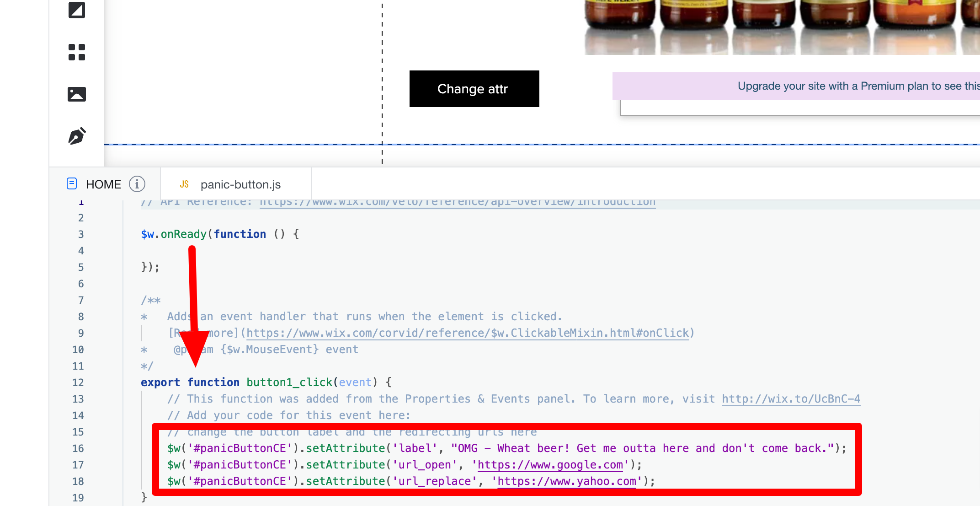Open the ClickableMixin onClick reference link
The image size is (980, 506).
[x=467, y=333]
